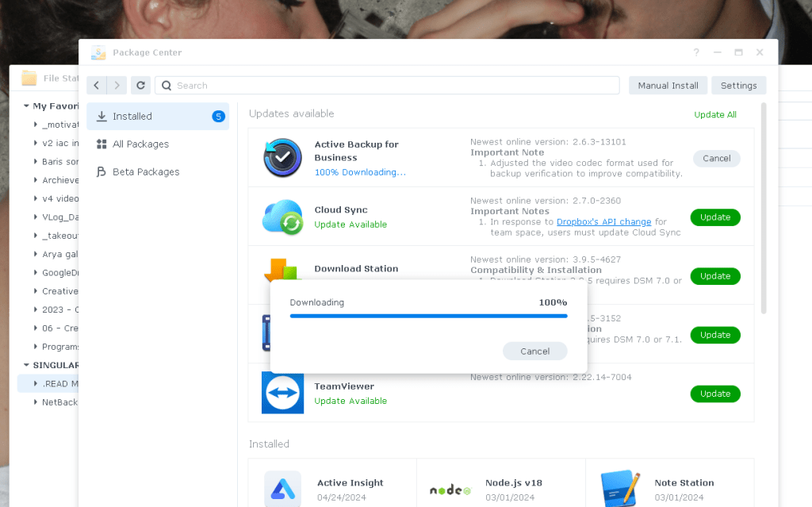Select the Installed tab in sidebar

[158, 116]
